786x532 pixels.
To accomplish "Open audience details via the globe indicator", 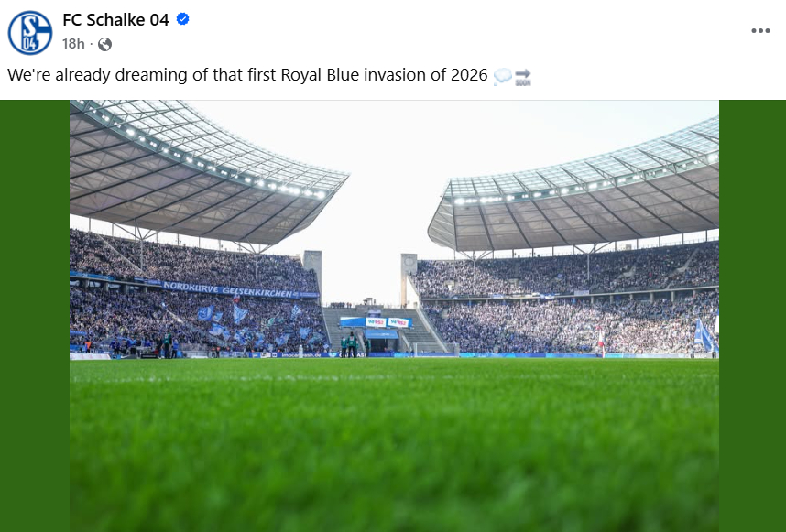I will pyautogui.click(x=104, y=43).
